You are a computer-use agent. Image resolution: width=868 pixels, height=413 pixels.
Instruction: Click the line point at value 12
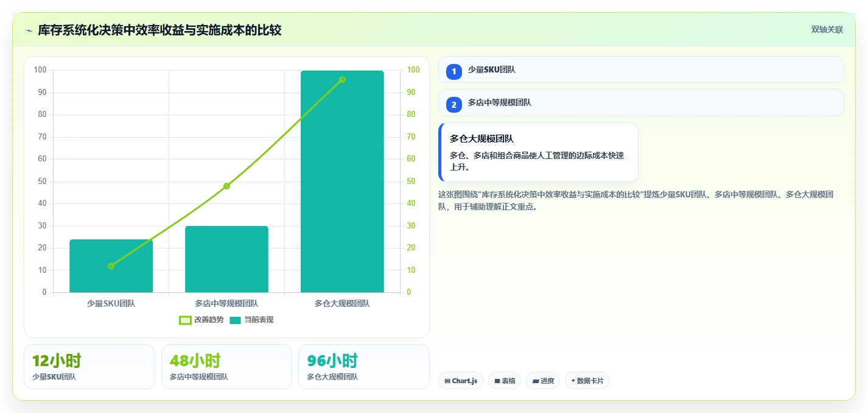111,266
